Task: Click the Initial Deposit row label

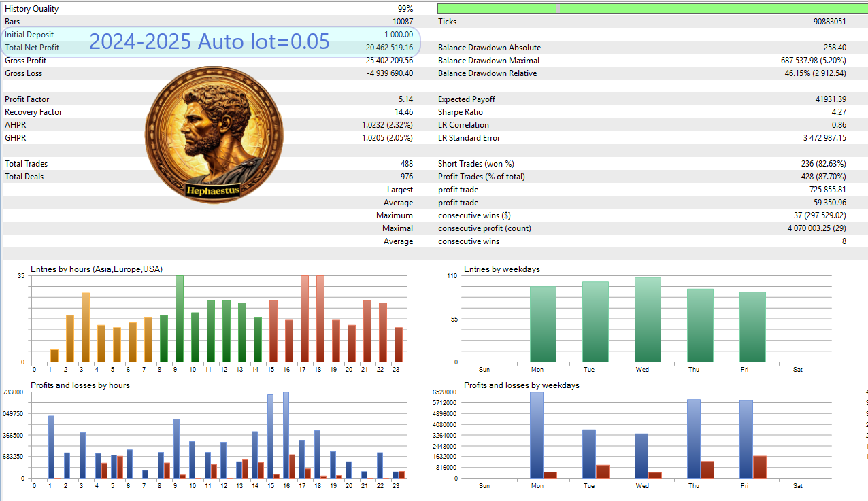Action: point(29,35)
